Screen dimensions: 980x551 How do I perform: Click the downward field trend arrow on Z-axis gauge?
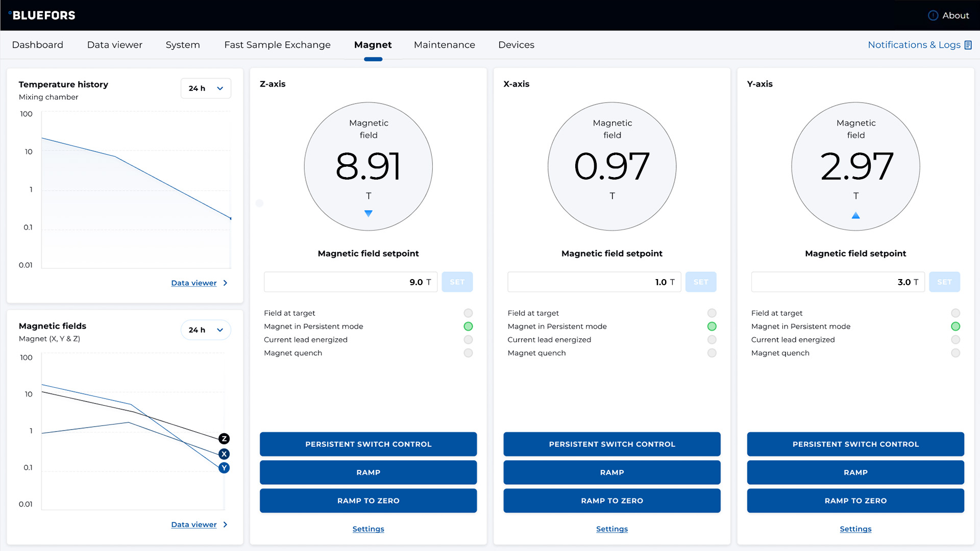click(x=369, y=213)
